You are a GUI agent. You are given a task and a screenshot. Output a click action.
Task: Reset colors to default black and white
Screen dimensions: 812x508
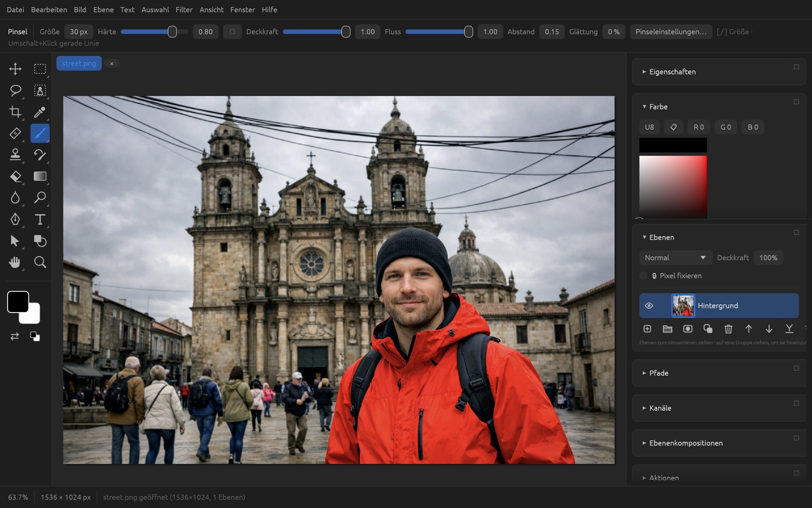tap(35, 336)
